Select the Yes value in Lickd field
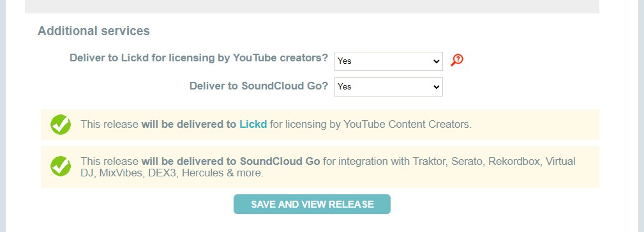The width and height of the screenshot is (644, 232). [x=344, y=61]
